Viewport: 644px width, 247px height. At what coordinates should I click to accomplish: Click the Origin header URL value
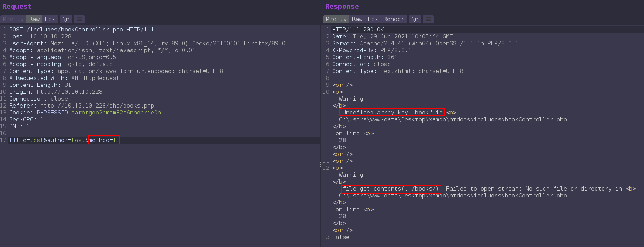[69, 92]
